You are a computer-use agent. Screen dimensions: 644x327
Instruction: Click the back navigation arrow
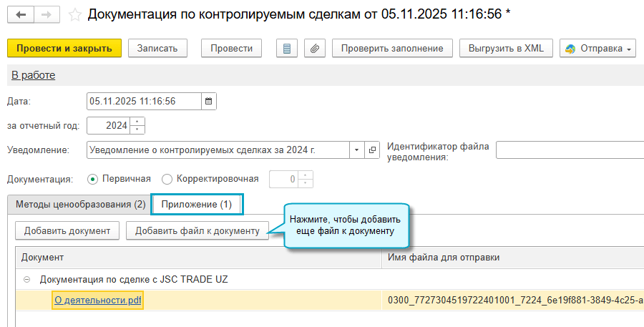pyautogui.click(x=21, y=14)
